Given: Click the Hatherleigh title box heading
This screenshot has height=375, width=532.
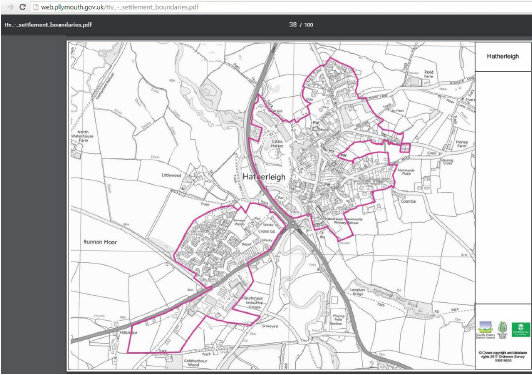Looking at the screenshot, I should [503, 56].
